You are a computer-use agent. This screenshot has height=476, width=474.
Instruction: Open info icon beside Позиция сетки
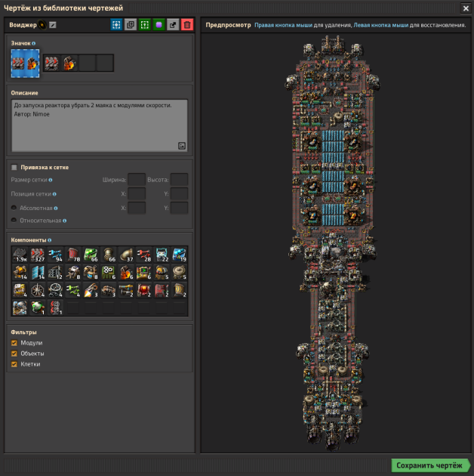[x=54, y=194]
